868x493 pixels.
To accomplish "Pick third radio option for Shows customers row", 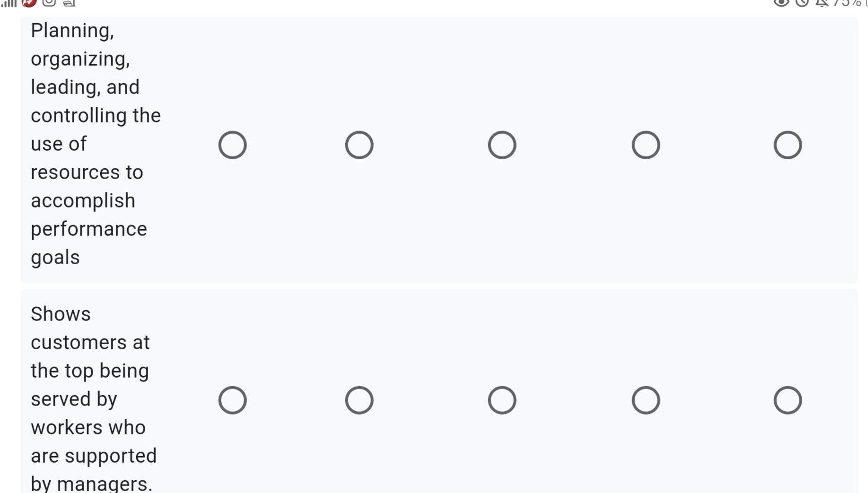I will coord(502,400).
